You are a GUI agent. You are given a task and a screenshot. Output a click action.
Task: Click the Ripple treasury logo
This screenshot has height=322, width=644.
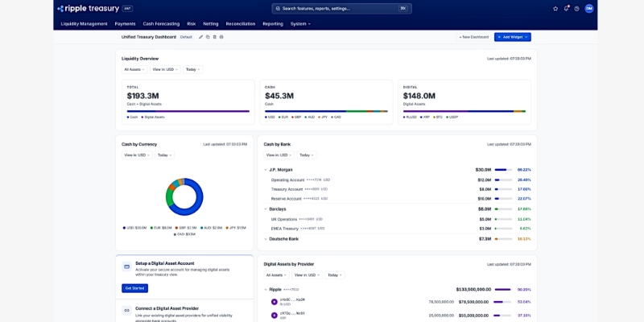(x=89, y=8)
